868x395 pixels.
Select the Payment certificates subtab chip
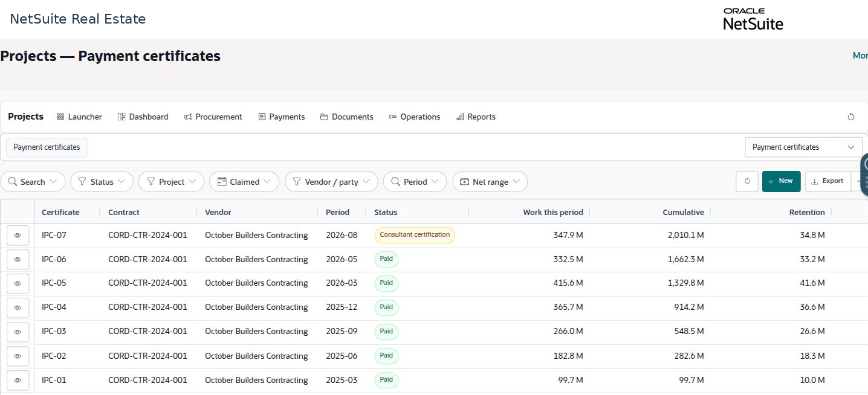click(47, 147)
